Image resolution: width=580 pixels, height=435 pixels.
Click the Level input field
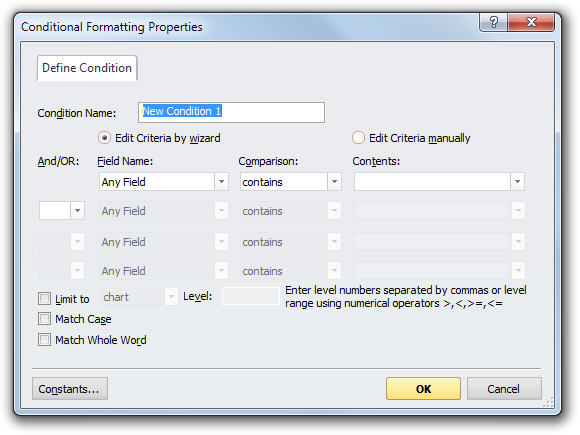coord(250,296)
